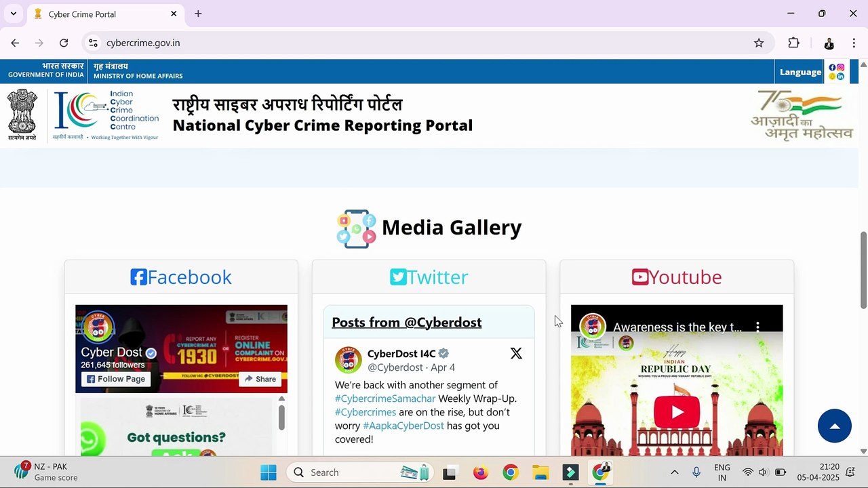The image size is (868, 488).
Task: Click the National Cyber Crime Reporting Portal title
Action: pyautogui.click(x=323, y=125)
